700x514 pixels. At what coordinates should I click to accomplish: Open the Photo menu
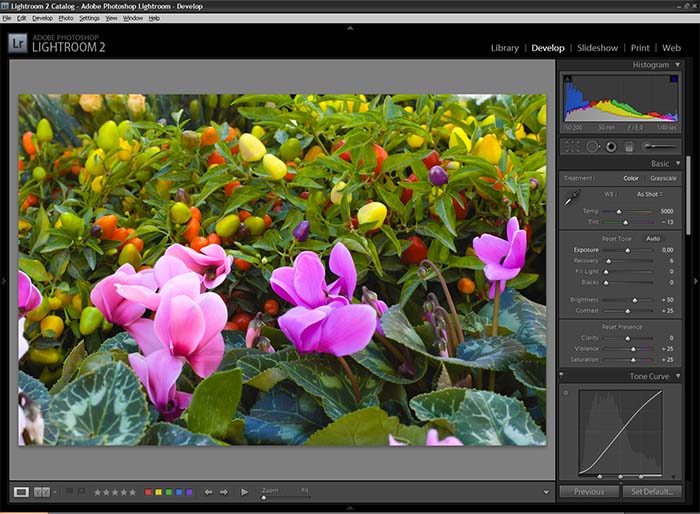tap(66, 18)
